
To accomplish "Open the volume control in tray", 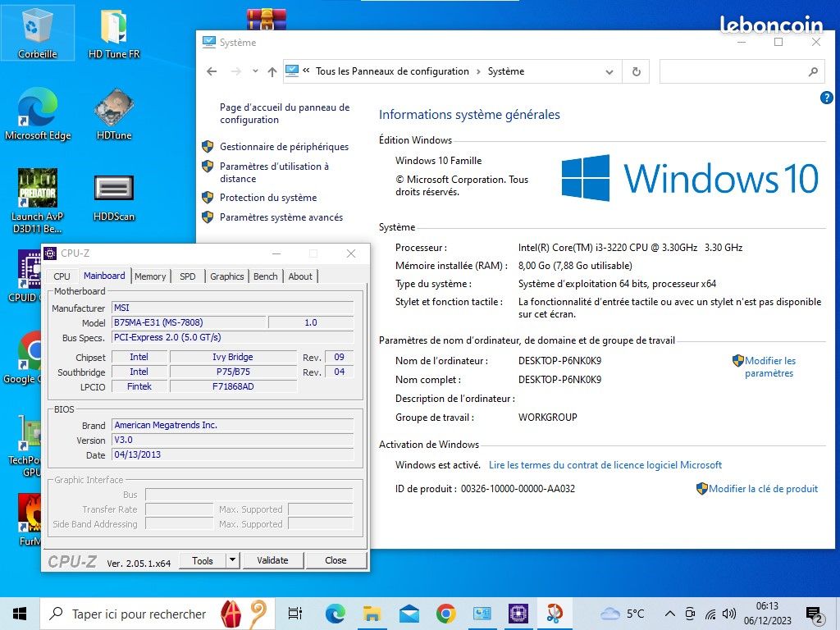I will tap(728, 614).
